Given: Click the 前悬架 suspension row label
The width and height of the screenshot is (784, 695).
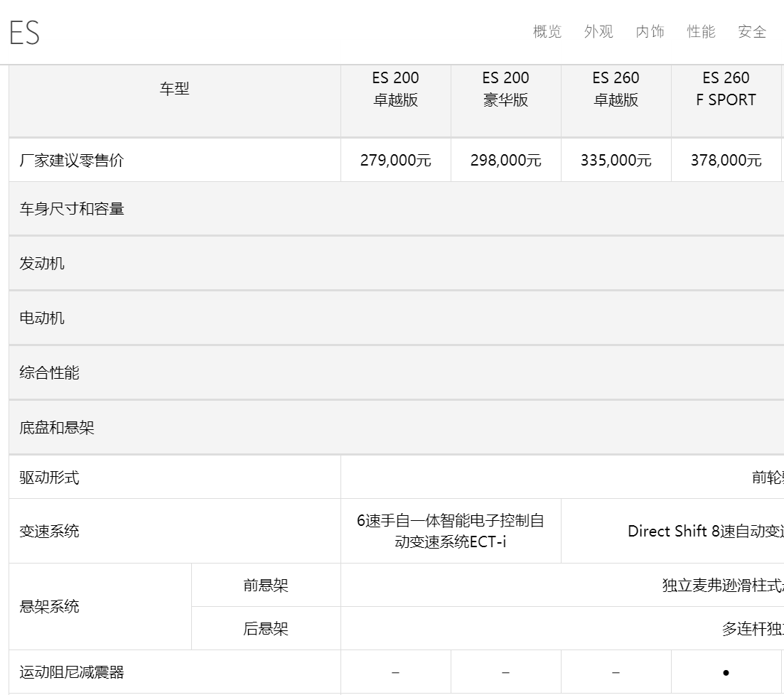Looking at the screenshot, I should (265, 585).
